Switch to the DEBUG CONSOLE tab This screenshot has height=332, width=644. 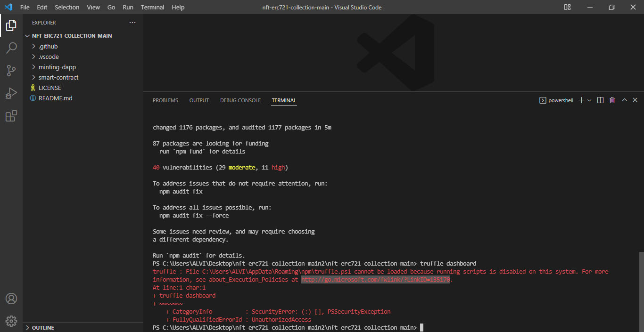click(x=240, y=100)
